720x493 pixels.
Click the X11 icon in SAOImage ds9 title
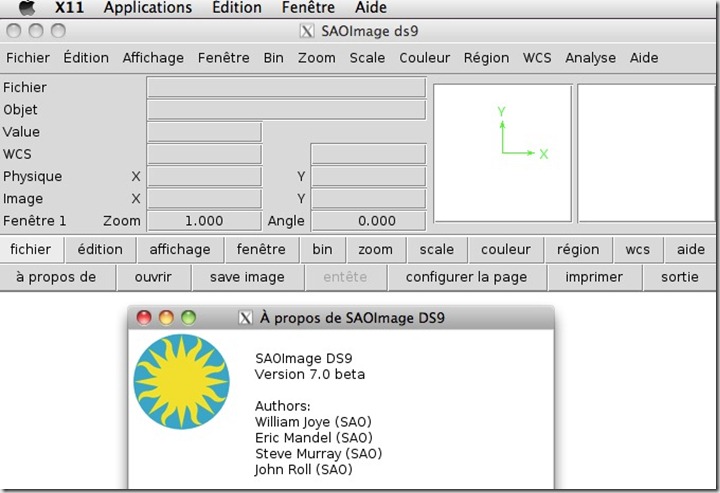click(307, 31)
